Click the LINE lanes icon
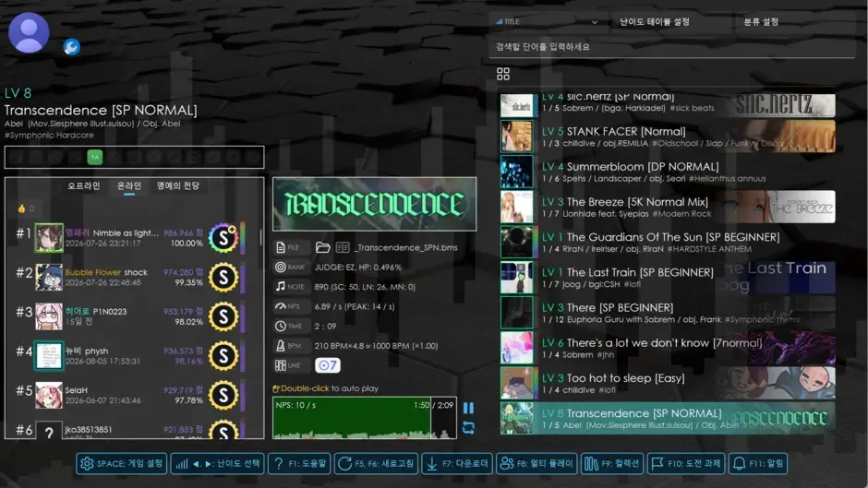 pyautogui.click(x=281, y=365)
